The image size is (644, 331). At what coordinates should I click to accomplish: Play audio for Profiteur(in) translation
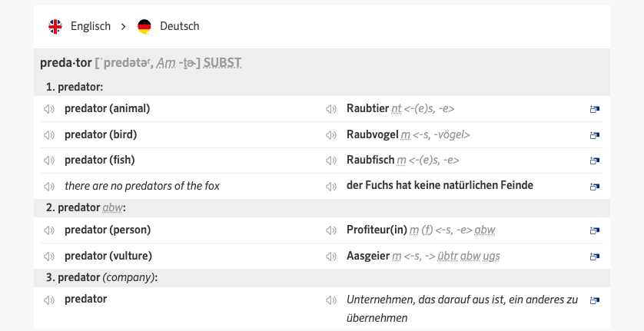[331, 230]
